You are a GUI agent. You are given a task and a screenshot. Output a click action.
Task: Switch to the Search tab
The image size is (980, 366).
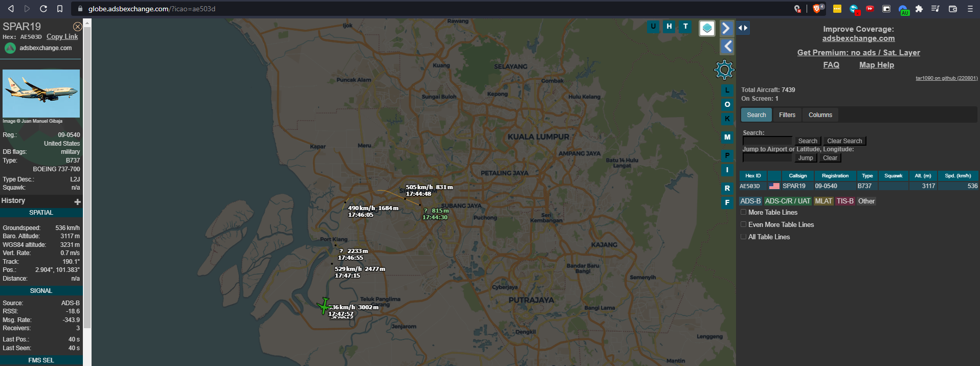tap(756, 115)
